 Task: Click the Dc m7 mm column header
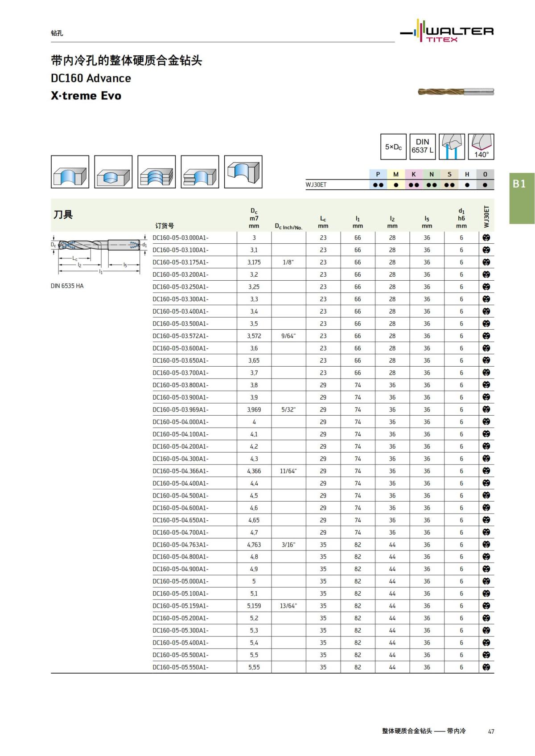pyautogui.click(x=254, y=218)
